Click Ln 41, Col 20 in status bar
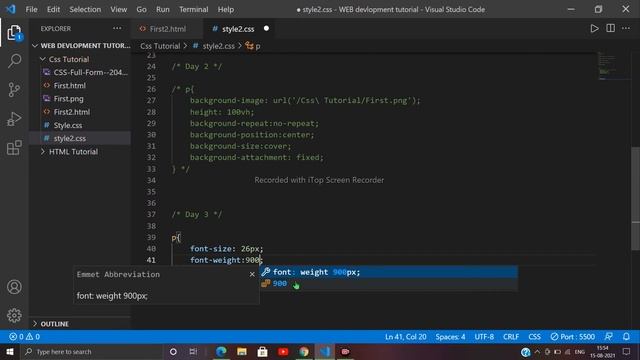This screenshot has width=640, height=360. pyautogui.click(x=405, y=337)
